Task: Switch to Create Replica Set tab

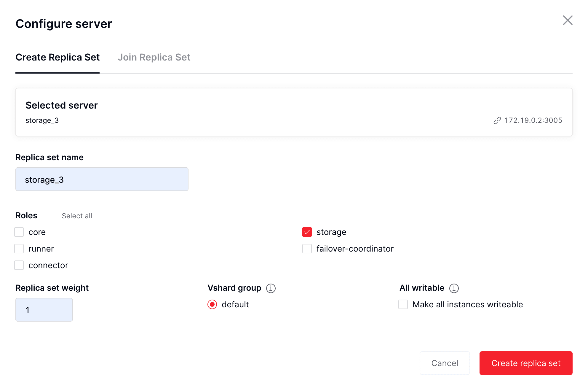Action: point(57,57)
